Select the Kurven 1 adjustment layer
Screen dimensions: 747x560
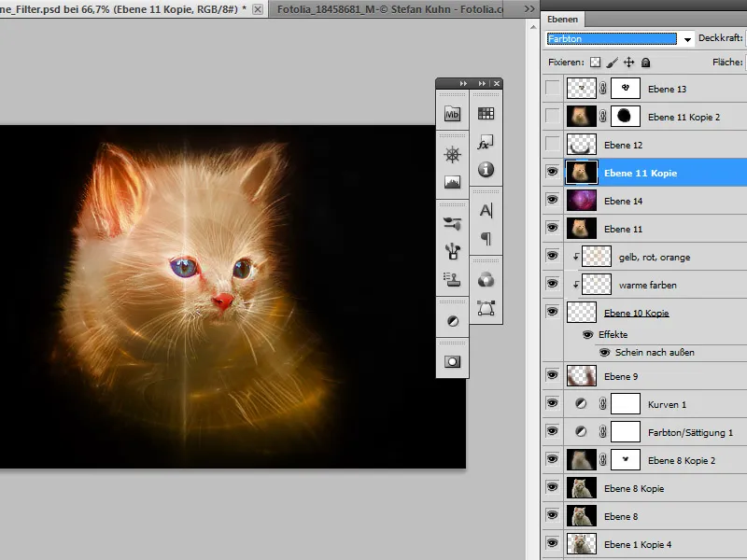pos(667,404)
